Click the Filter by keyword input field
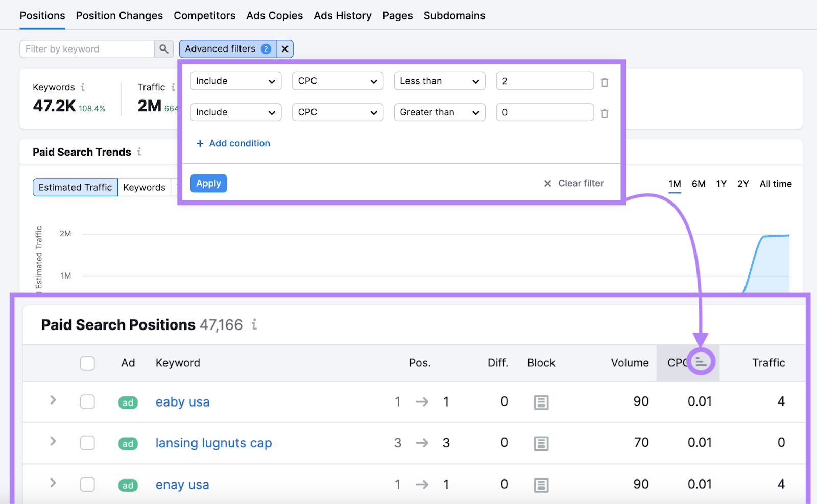Image resolution: width=817 pixels, height=504 pixels. (87, 49)
